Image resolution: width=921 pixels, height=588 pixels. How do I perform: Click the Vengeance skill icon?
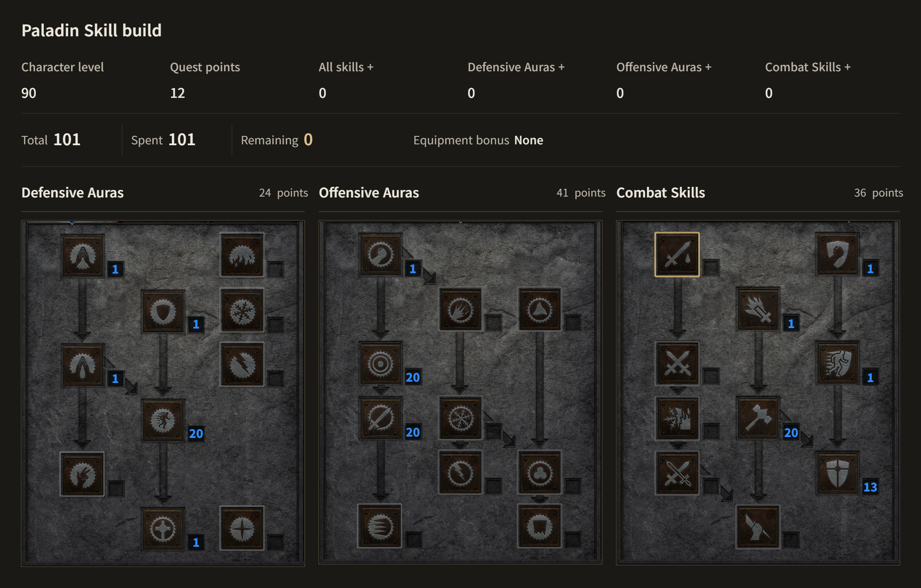(677, 418)
